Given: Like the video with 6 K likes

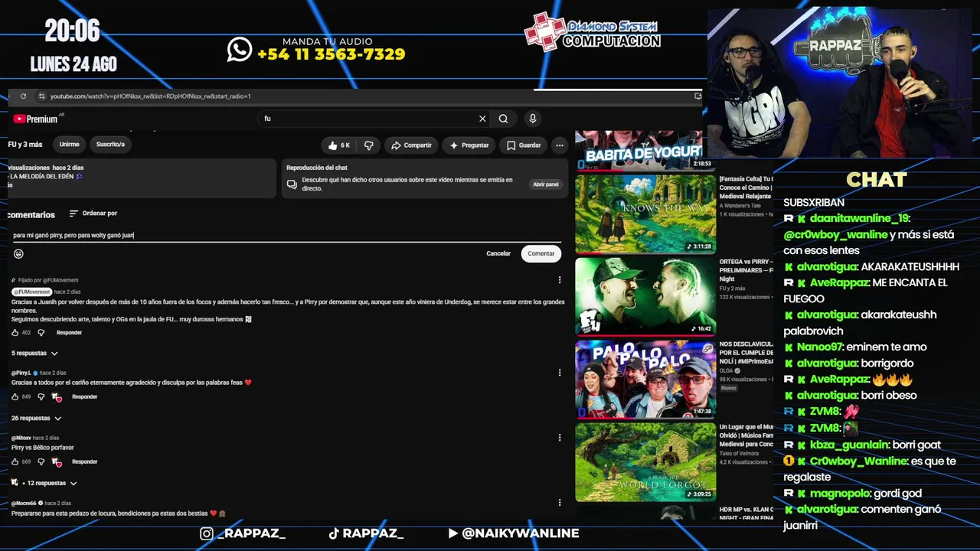Looking at the screenshot, I should pyautogui.click(x=338, y=145).
